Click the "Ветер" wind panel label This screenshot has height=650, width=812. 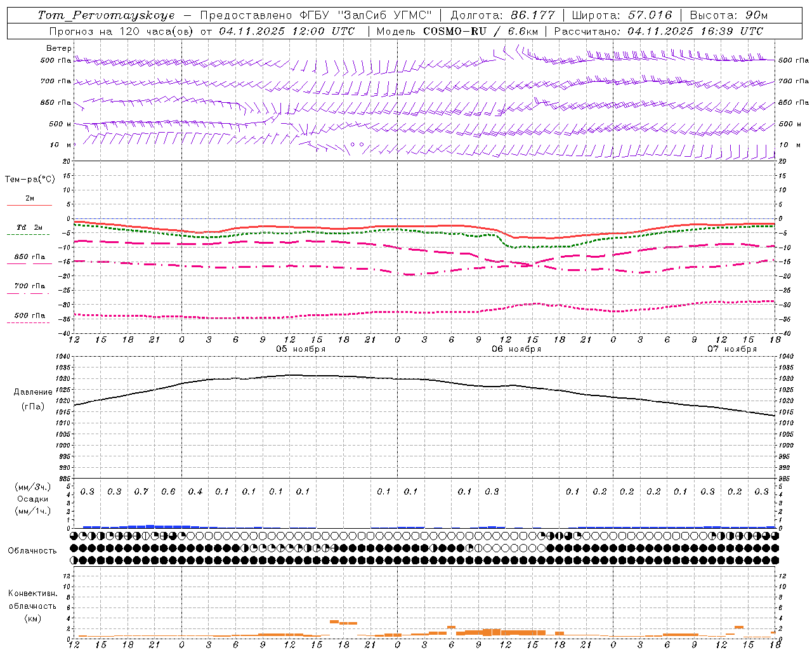(59, 48)
